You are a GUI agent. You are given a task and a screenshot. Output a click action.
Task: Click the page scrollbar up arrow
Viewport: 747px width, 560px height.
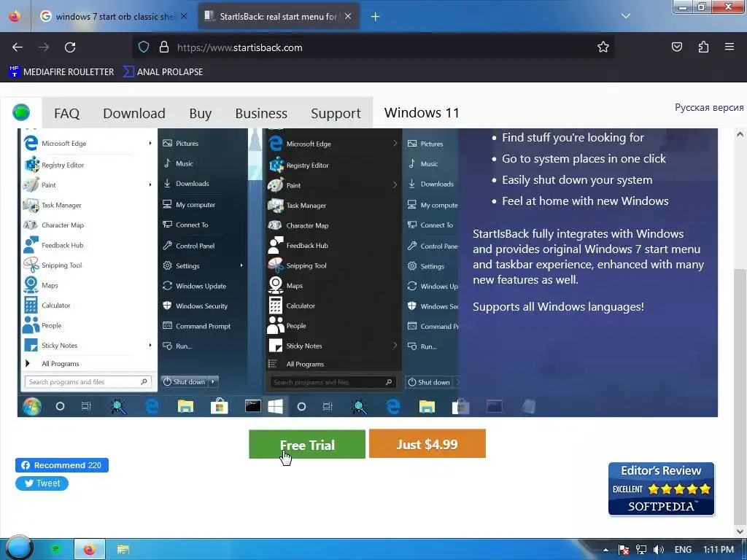click(x=740, y=135)
